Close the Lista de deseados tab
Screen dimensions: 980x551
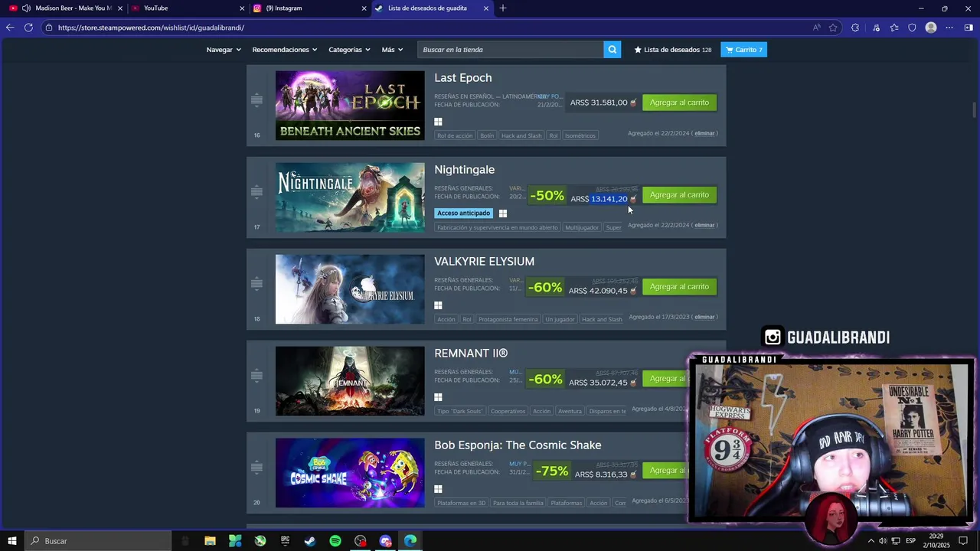coord(486,8)
